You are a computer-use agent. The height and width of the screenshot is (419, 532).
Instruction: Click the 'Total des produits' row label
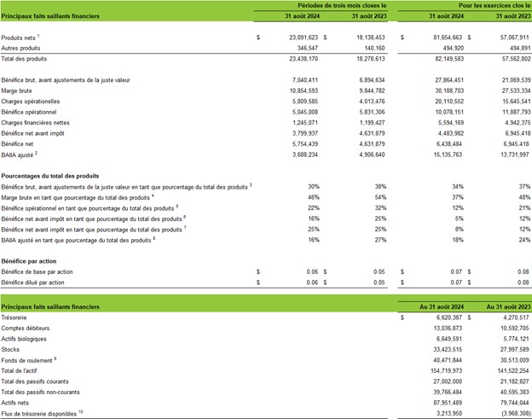point(24,59)
